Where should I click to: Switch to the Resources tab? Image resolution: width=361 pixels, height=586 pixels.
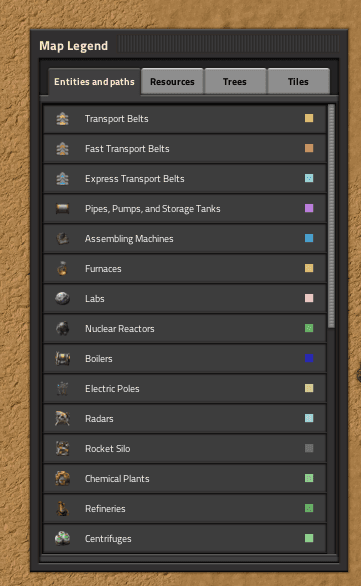(172, 81)
